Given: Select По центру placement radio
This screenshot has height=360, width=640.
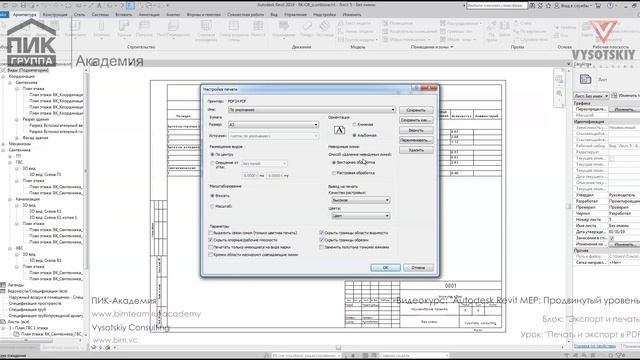Looking at the screenshot, I should coord(212,155).
